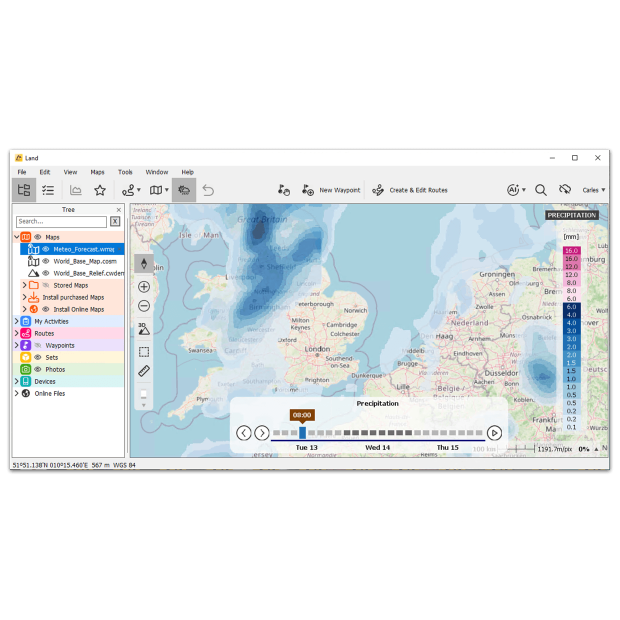Open the Edit menu
Viewport: 620px width, 620px height.
[x=45, y=172]
